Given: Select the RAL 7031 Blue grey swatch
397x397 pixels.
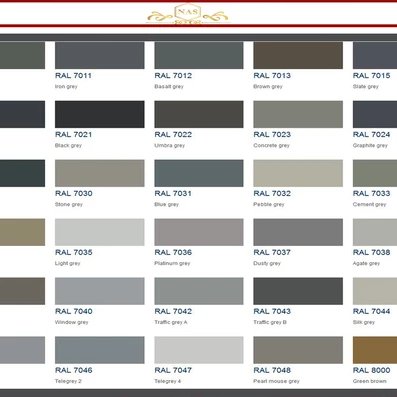Looking at the screenshot, I should (199, 173).
